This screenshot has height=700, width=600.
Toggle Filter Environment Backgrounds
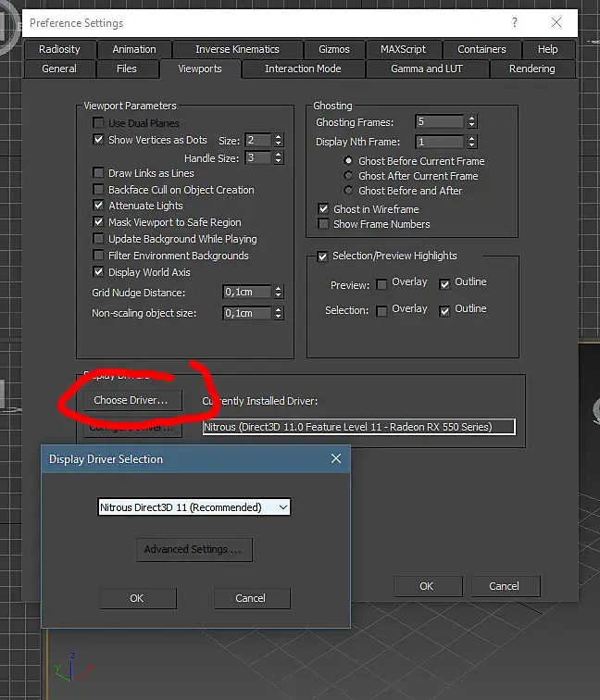[x=98, y=256]
